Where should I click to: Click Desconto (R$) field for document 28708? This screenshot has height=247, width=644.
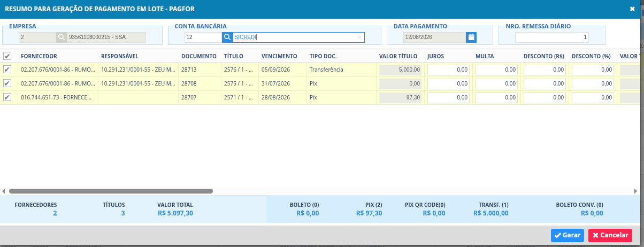(x=545, y=83)
